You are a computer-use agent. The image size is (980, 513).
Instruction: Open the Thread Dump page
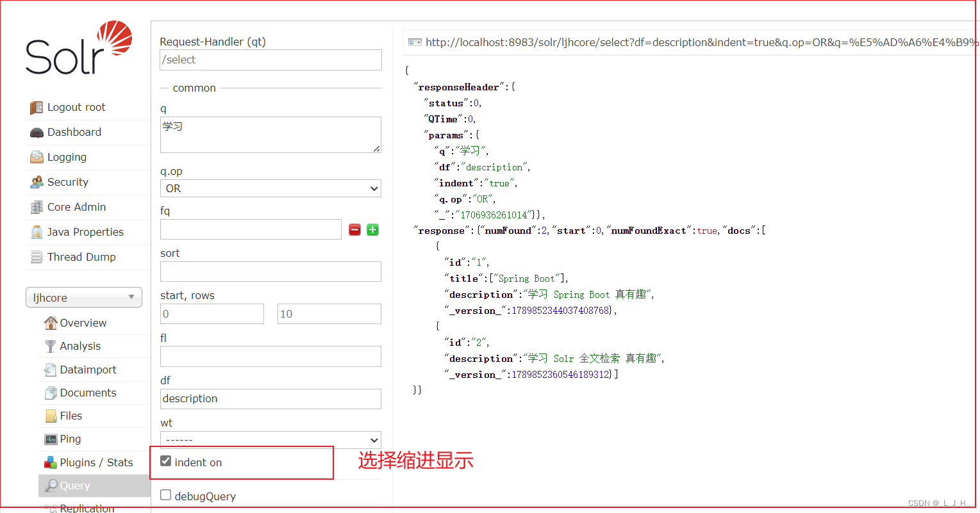tap(81, 257)
